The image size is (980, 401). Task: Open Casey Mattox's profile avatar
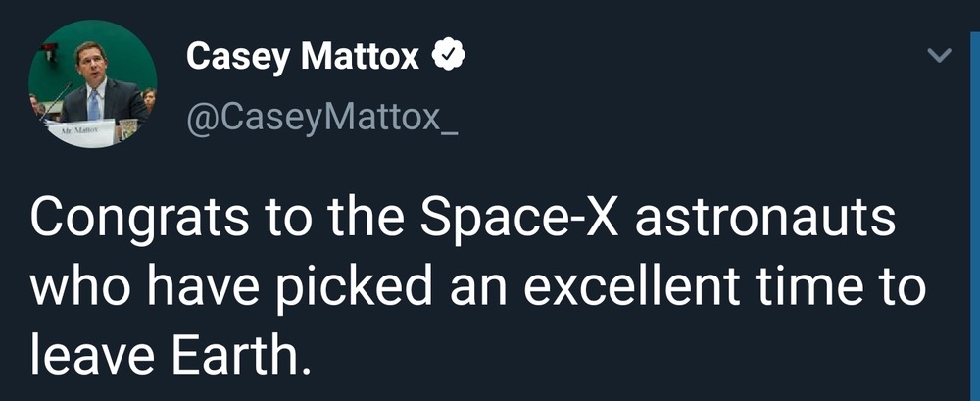93,84
